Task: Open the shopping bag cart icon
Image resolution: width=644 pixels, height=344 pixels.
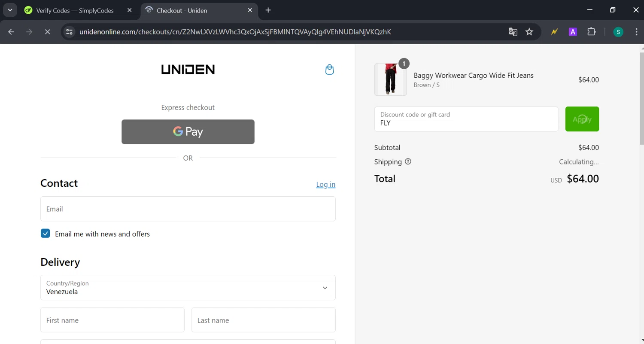Action: (329, 70)
